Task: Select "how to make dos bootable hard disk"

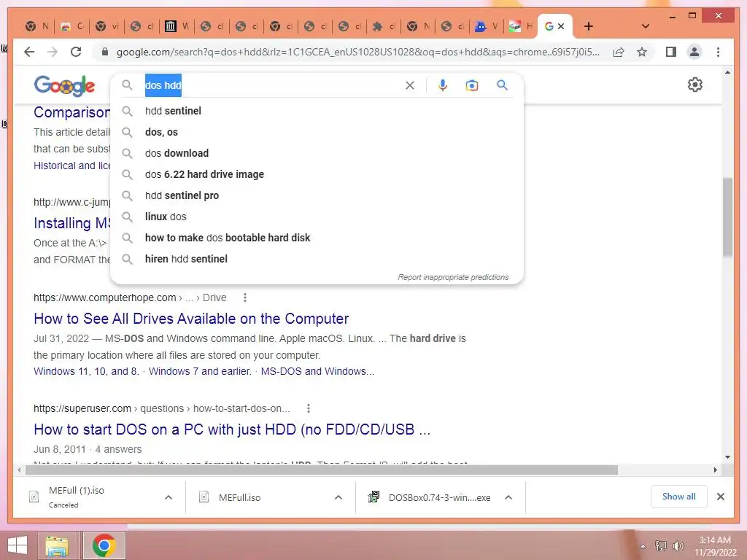Action: click(x=317, y=238)
